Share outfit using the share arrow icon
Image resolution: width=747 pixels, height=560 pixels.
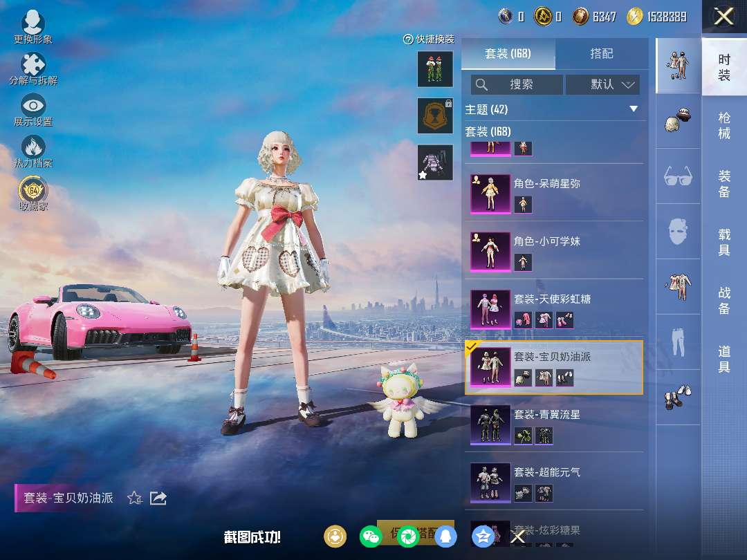click(x=158, y=498)
